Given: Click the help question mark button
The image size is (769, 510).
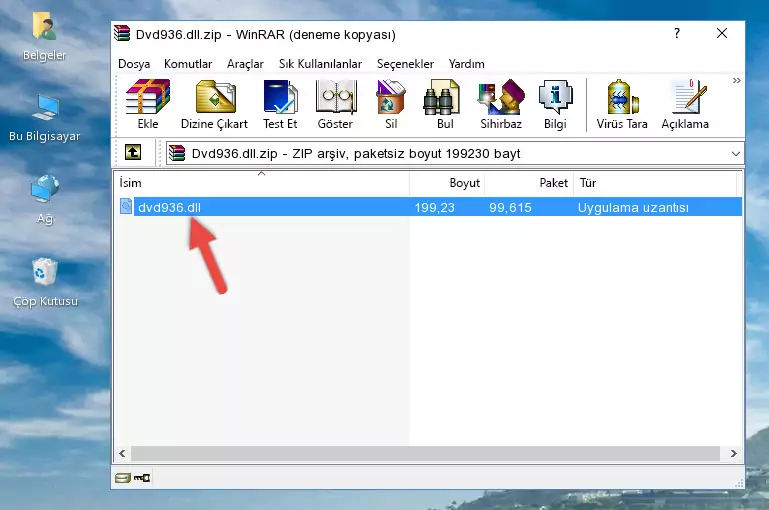Looking at the screenshot, I should (x=677, y=33).
